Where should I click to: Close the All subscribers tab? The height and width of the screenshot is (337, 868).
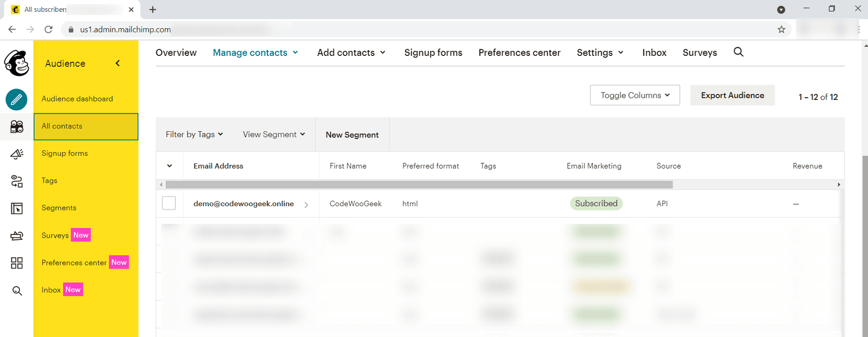(131, 9)
